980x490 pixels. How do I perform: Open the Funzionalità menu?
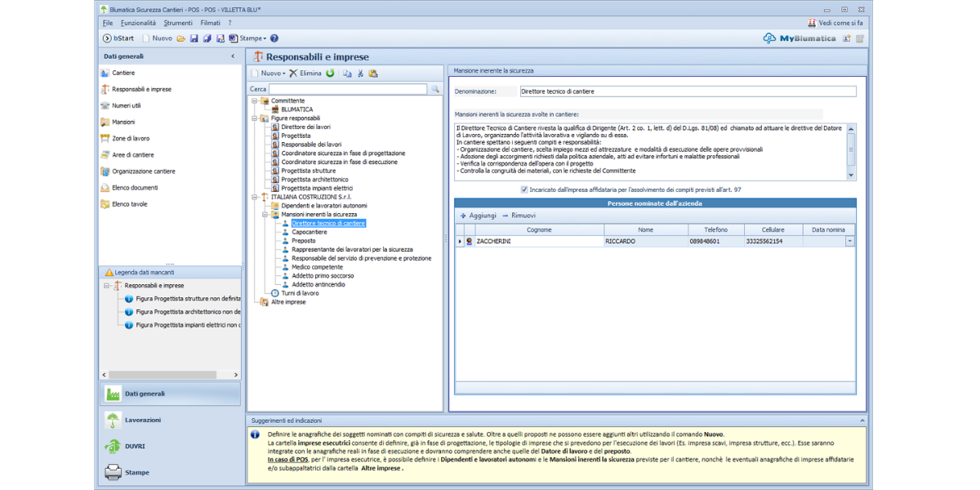tap(138, 23)
